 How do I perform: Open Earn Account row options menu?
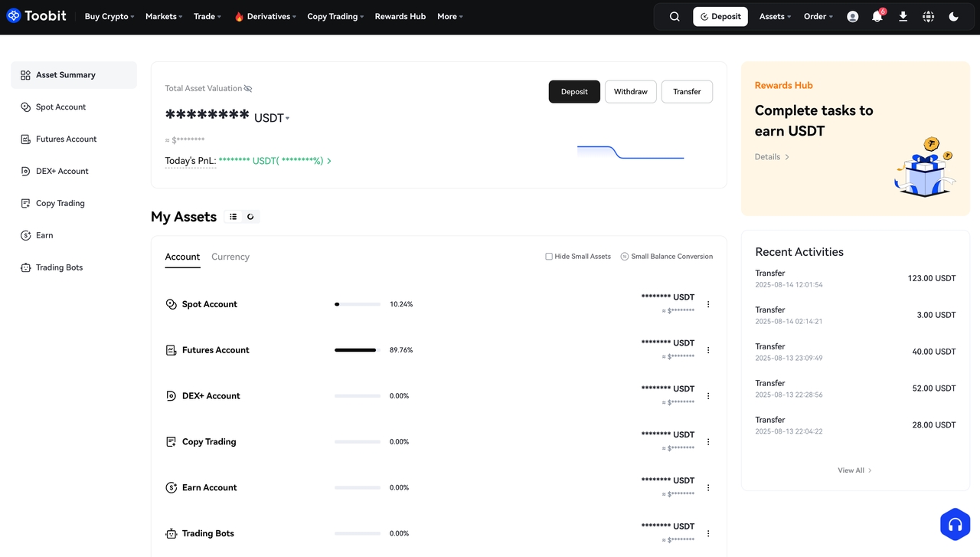[708, 488]
